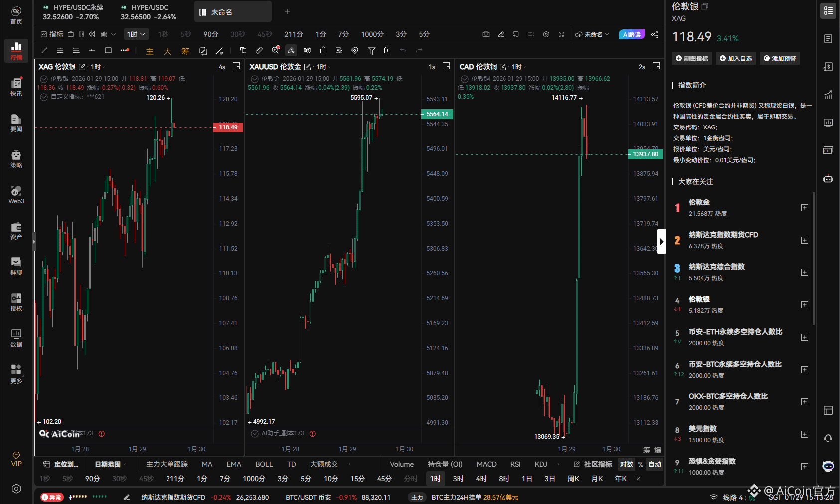Go to Web3 section in sidebar
The width and height of the screenshot is (840, 504).
click(x=16, y=194)
